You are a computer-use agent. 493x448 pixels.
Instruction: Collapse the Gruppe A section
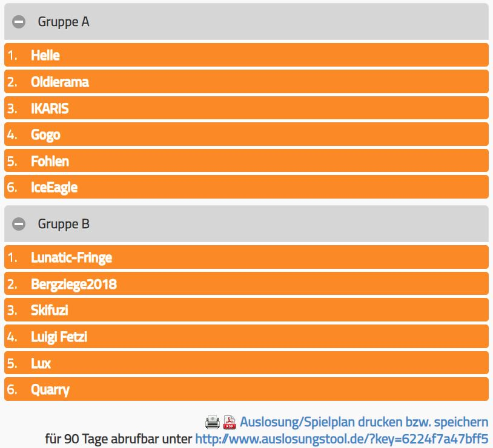(x=19, y=22)
